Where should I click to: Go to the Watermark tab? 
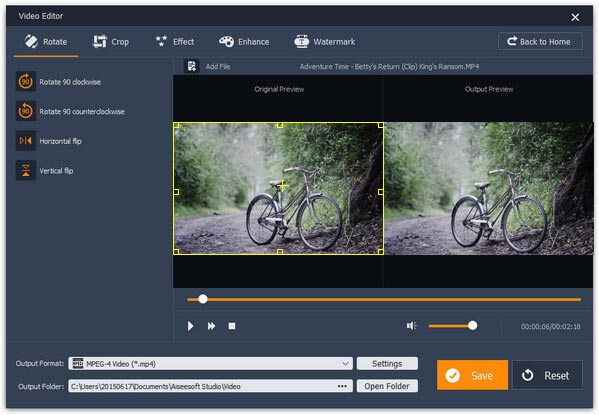pyautogui.click(x=325, y=41)
